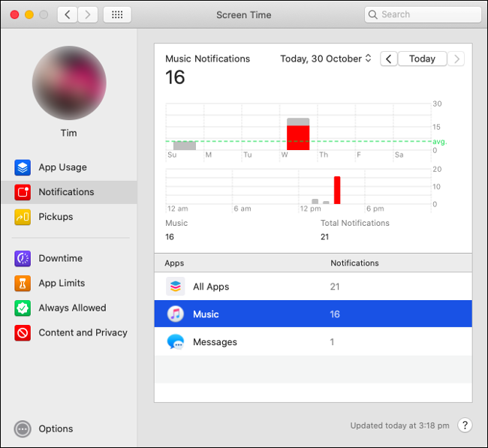Click the 21 count in All Apps row
Viewport: 488px width, 448px height.
point(335,287)
